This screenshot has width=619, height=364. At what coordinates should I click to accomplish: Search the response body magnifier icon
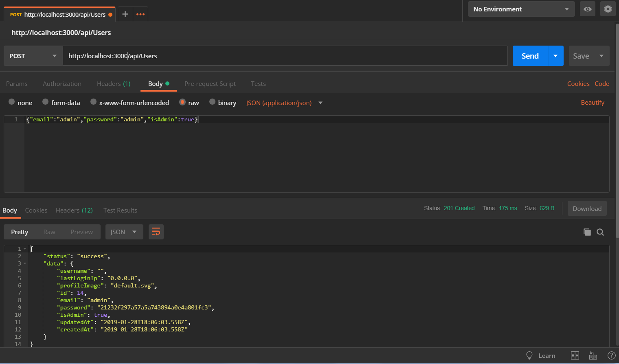pyautogui.click(x=600, y=232)
